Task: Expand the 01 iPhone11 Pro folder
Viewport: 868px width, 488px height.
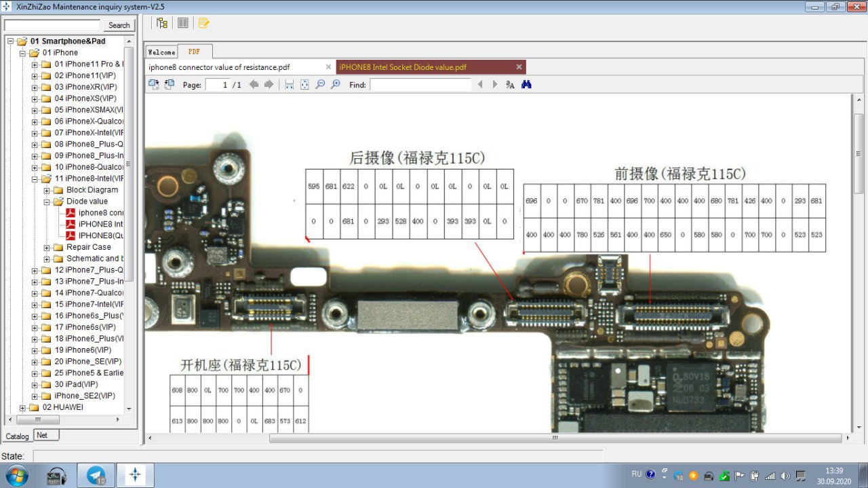Action: (35, 64)
